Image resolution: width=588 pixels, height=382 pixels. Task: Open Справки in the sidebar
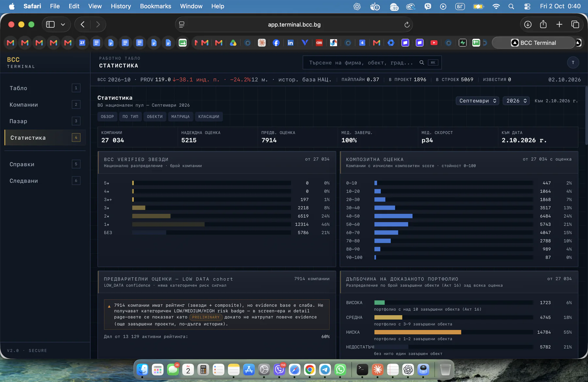(x=45, y=164)
